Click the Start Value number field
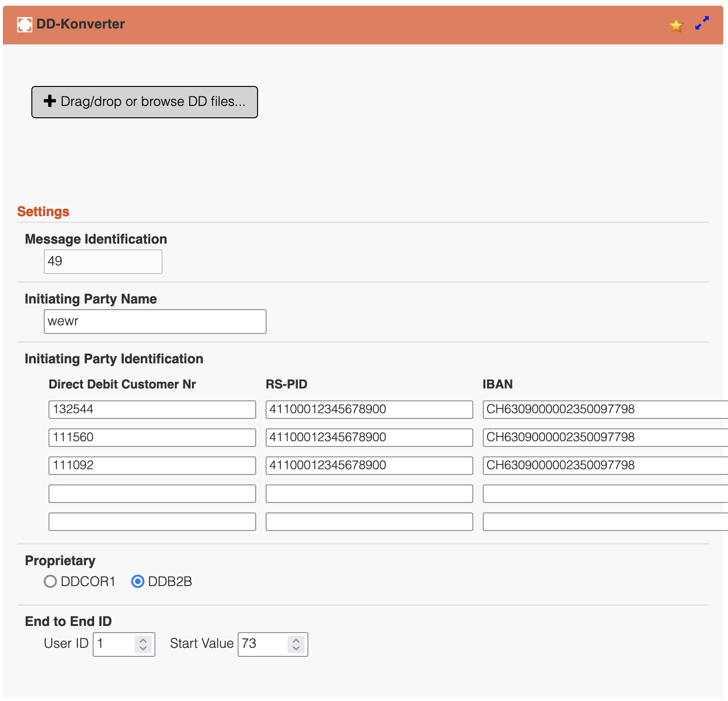Image resolution: width=728 pixels, height=701 pixels. click(x=273, y=644)
